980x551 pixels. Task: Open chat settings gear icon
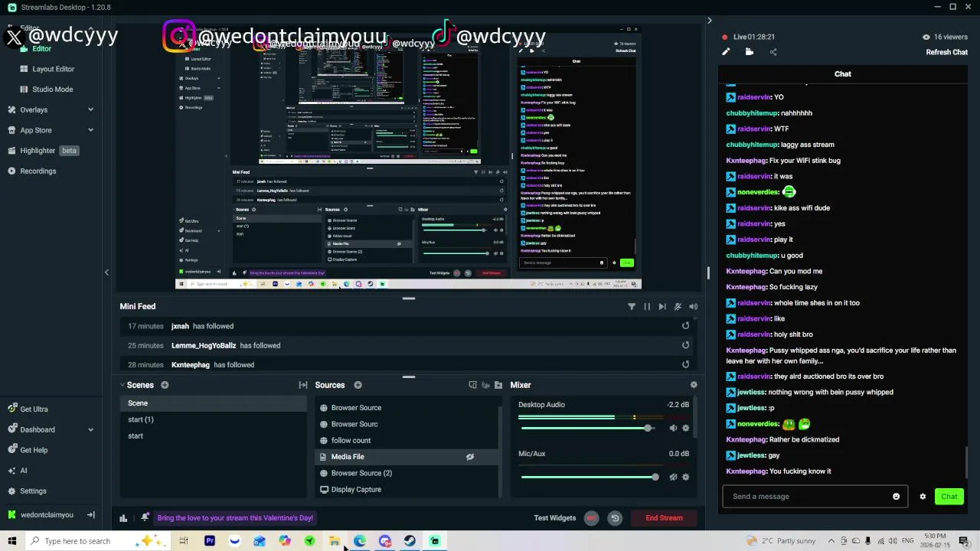pos(923,497)
